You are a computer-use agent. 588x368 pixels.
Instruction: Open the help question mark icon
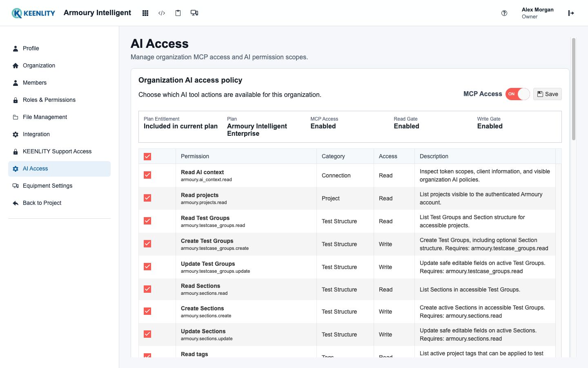[504, 13]
